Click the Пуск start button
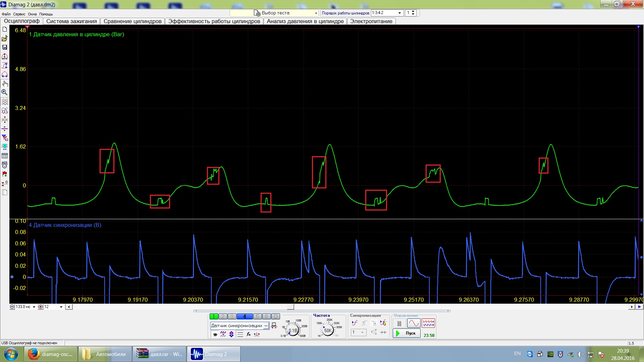644x362 pixels. pos(407,333)
